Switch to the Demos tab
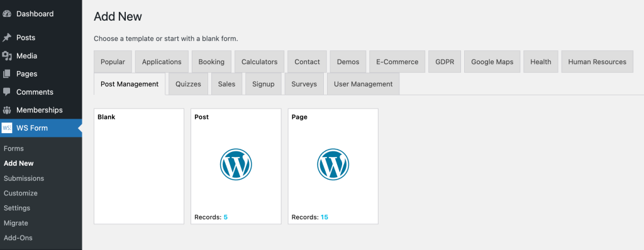This screenshot has height=250, width=644. 348,62
